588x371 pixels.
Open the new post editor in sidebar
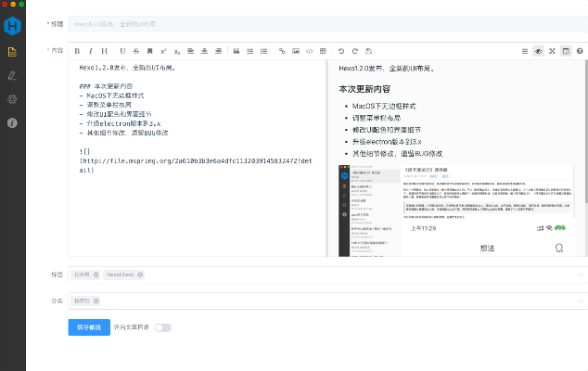click(12, 75)
